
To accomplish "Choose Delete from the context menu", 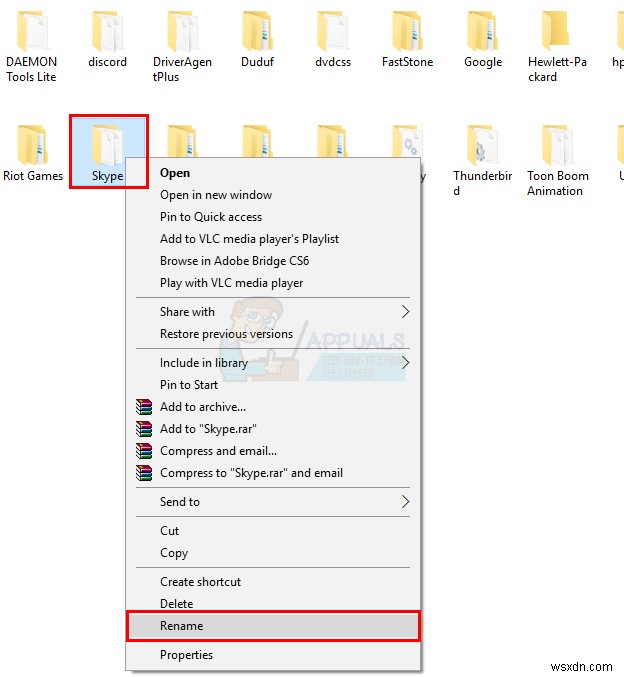I will tap(273, 603).
